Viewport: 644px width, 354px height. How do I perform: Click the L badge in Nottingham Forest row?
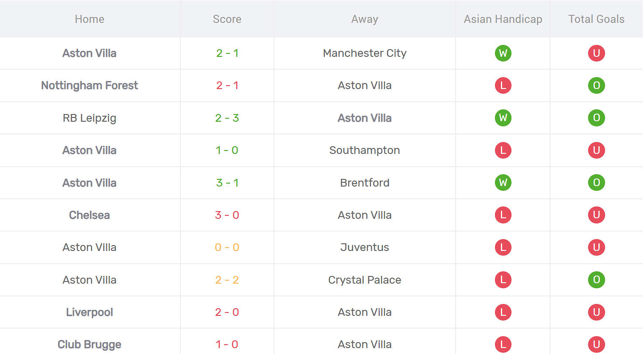click(503, 86)
